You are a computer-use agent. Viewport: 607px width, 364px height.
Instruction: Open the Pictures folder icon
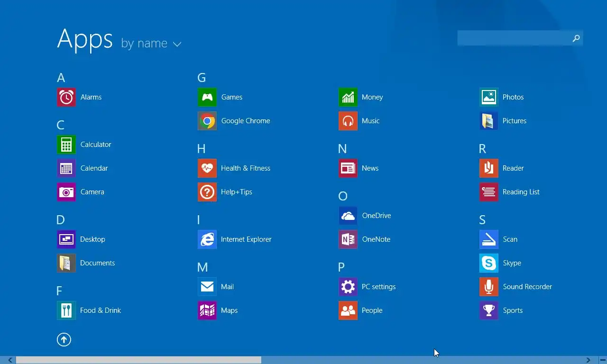coord(489,121)
